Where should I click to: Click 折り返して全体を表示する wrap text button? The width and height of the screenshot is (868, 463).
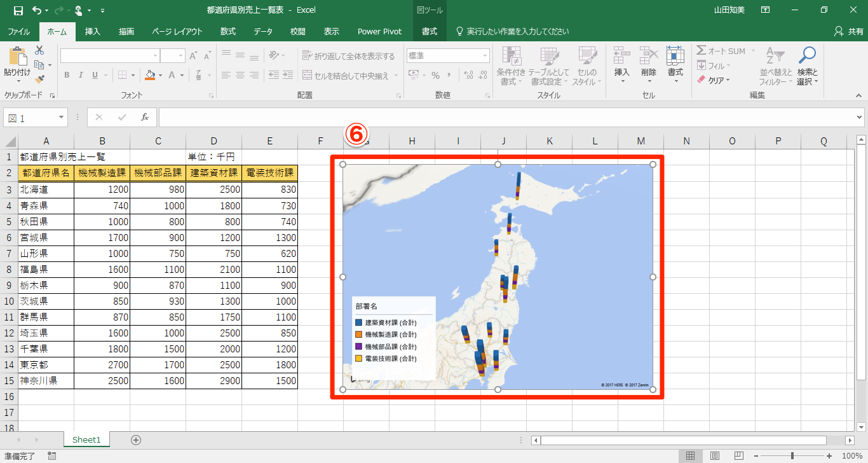(x=348, y=56)
